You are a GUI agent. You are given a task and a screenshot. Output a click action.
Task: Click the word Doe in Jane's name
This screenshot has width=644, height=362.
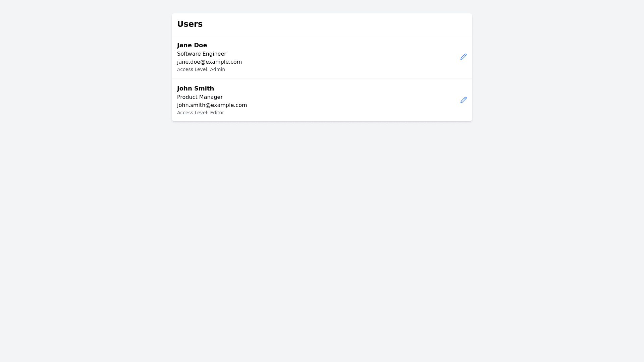coord(201,45)
